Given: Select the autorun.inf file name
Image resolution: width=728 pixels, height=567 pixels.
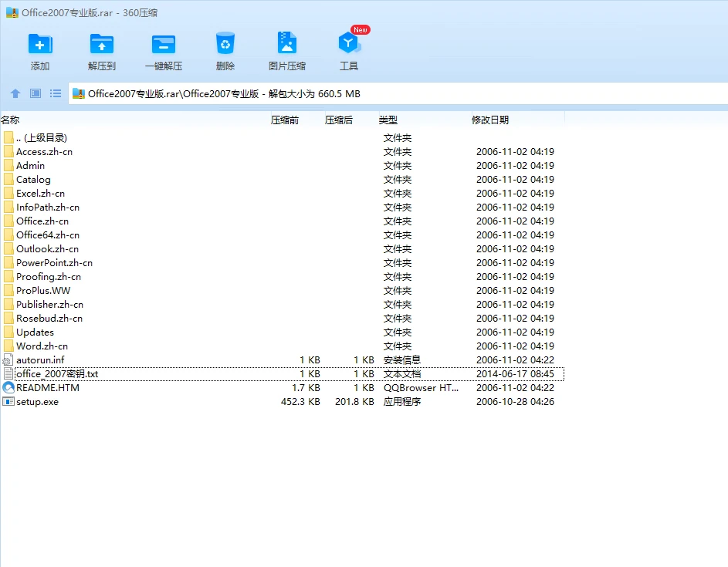Looking at the screenshot, I should pyautogui.click(x=40, y=360).
